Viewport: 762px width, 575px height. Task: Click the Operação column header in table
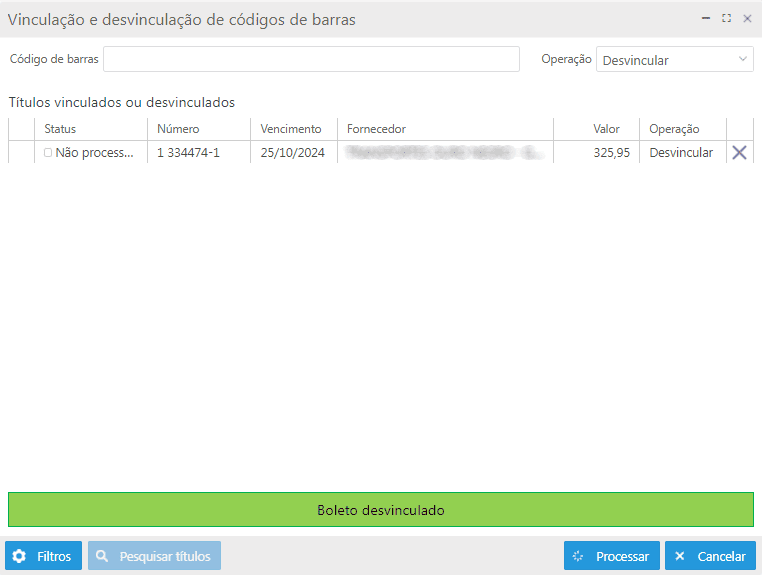[x=674, y=129]
